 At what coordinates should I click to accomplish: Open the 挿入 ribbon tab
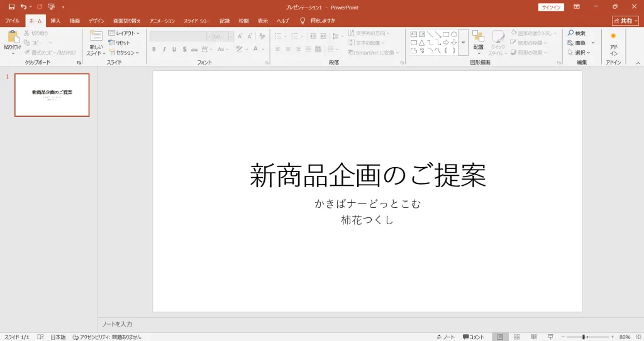(x=55, y=21)
